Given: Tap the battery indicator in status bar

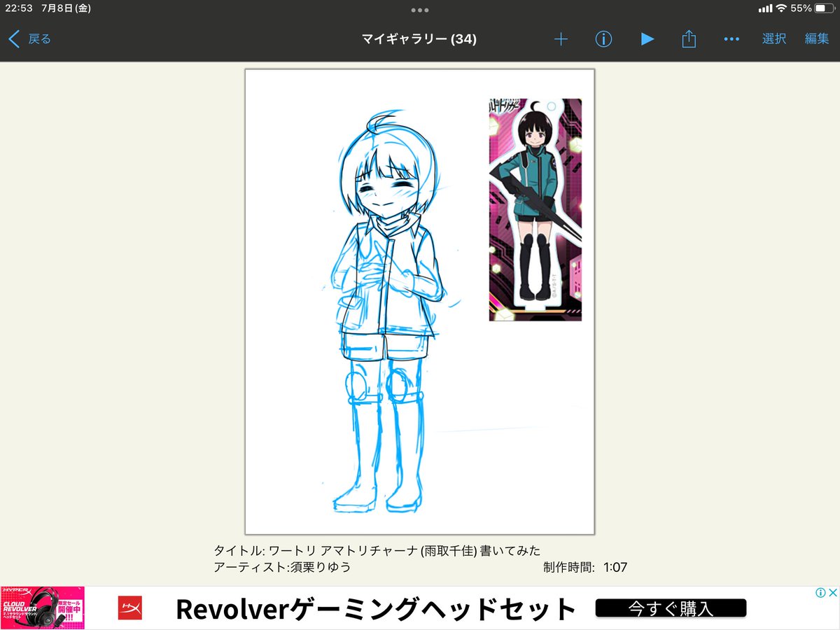Looking at the screenshot, I should point(824,8).
